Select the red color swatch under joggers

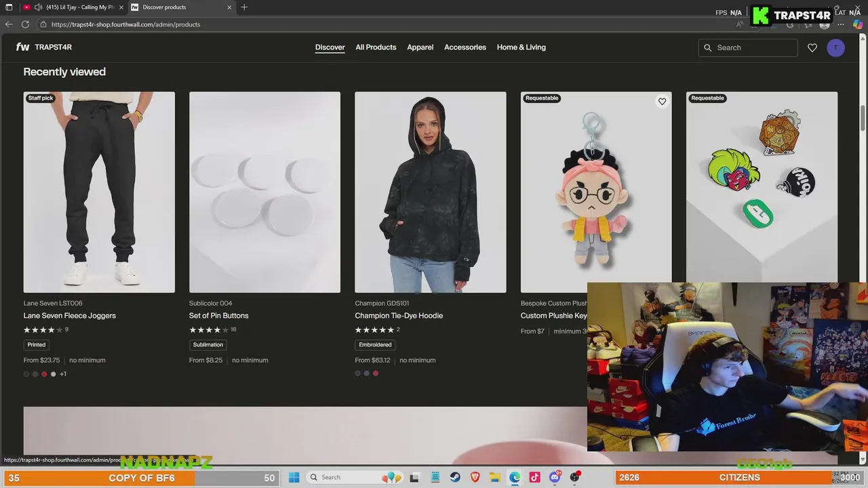[x=45, y=374]
